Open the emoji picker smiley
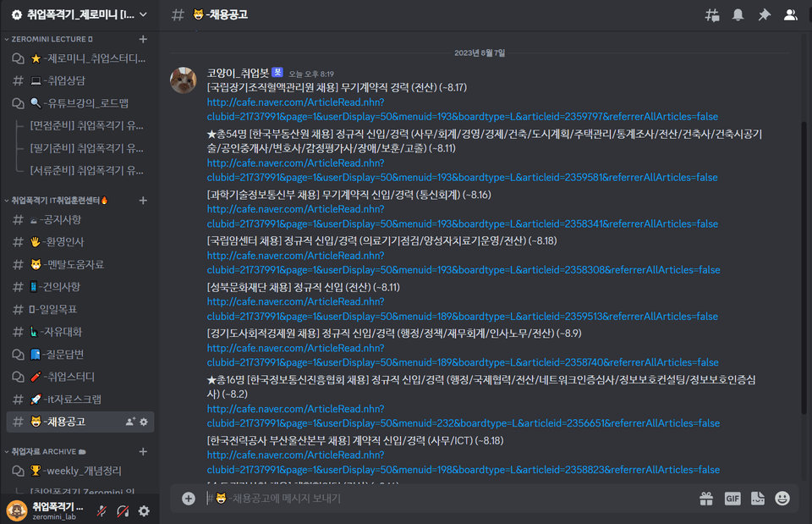 [x=782, y=499]
